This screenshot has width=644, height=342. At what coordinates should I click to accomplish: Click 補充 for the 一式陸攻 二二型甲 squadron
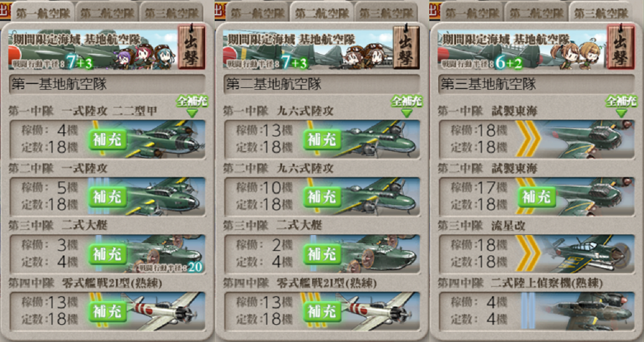(x=108, y=139)
